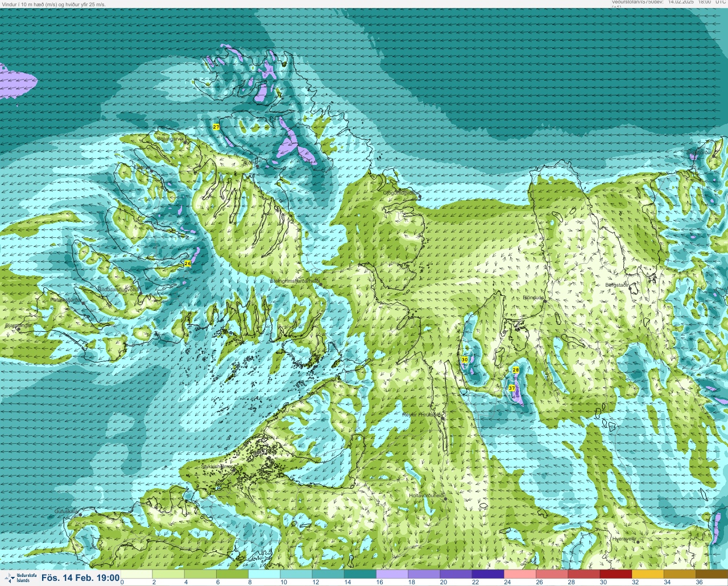Select the 20–22 m/s legend swatch
This screenshot has height=586, width=728.
457,573
